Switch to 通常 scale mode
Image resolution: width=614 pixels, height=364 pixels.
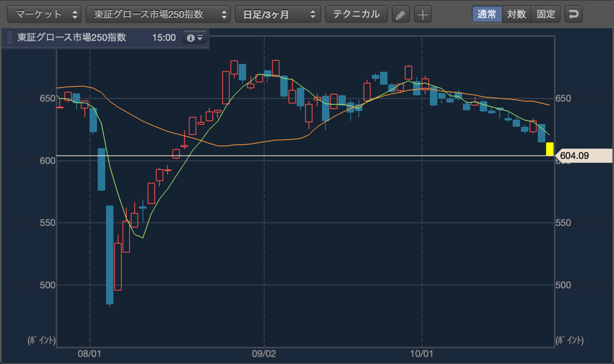pyautogui.click(x=487, y=14)
